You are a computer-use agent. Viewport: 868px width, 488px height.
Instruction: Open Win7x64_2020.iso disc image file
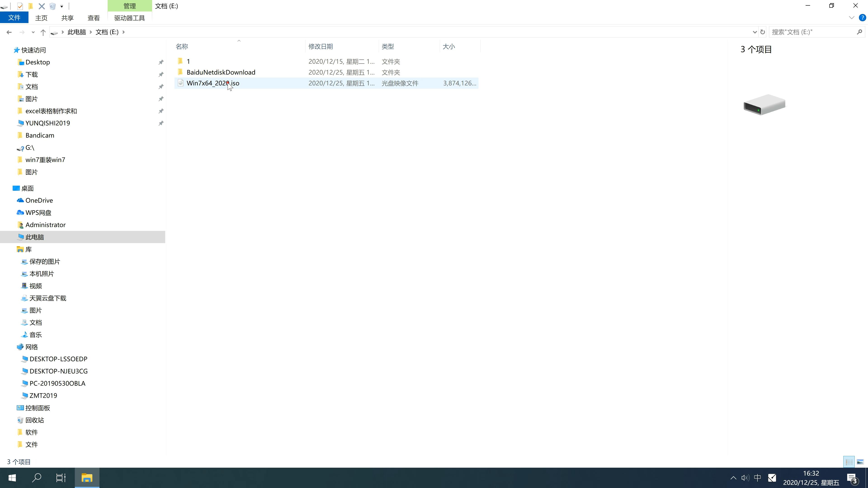[213, 83]
